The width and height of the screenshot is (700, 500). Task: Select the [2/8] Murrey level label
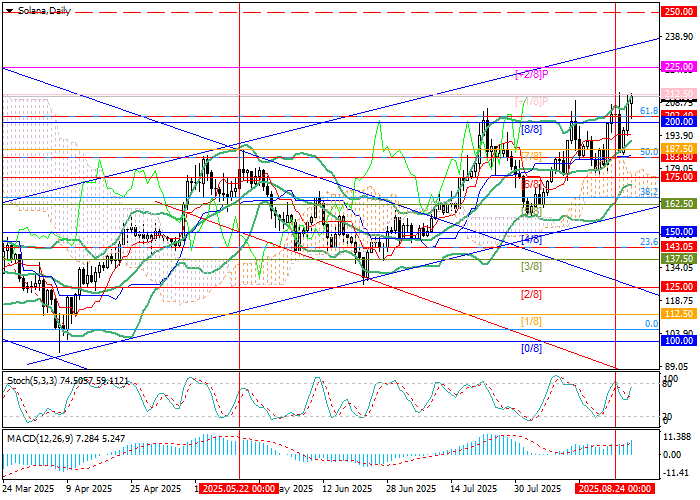click(x=532, y=295)
